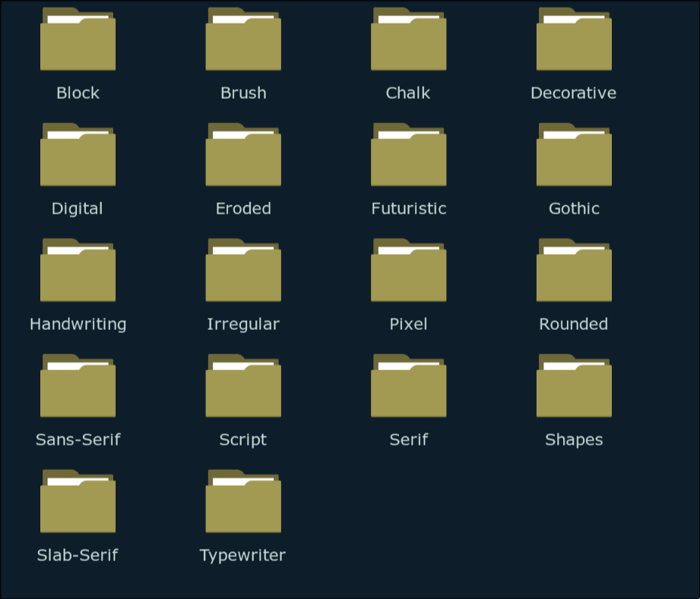Click the "Sans-Serif" label text
This screenshot has width=700, height=599.
(x=78, y=439)
